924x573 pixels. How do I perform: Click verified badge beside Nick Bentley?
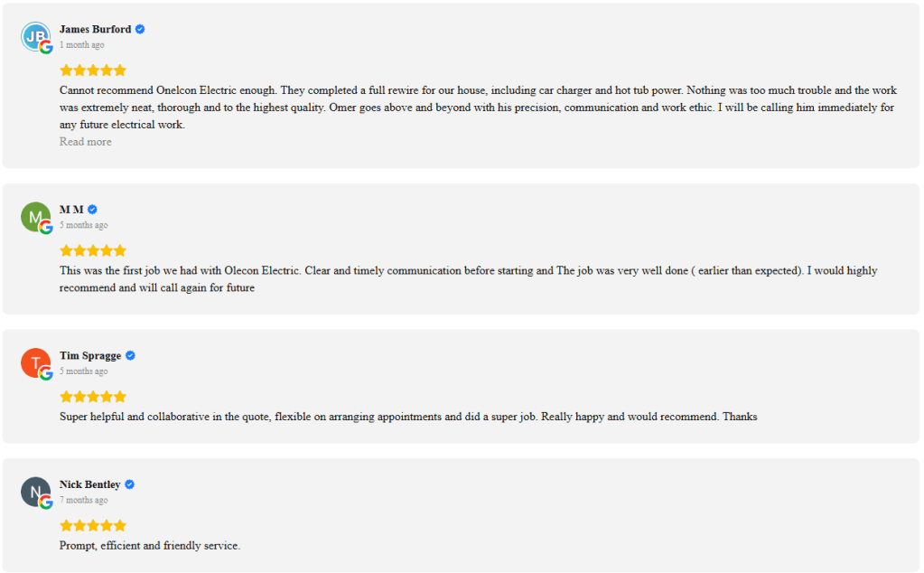coord(129,484)
